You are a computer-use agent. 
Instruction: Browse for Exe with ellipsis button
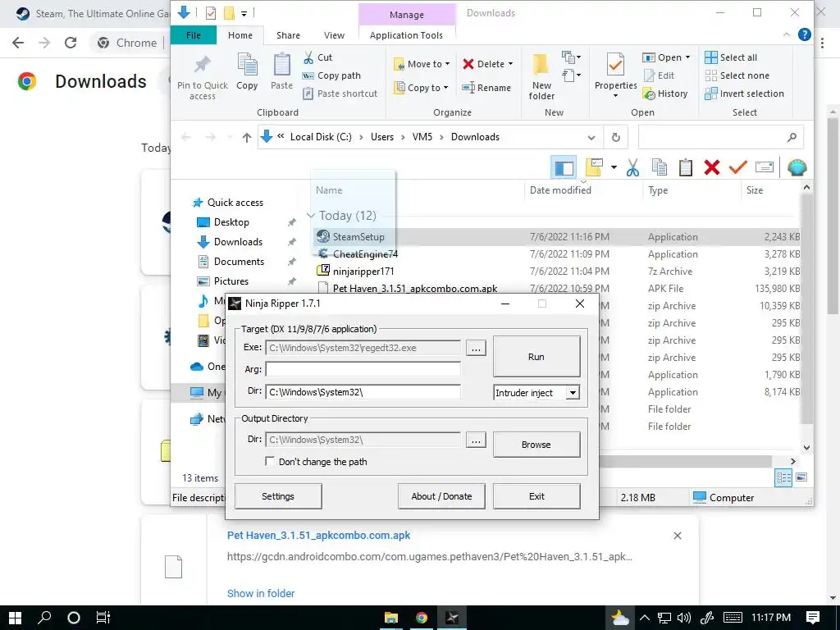[x=476, y=348]
